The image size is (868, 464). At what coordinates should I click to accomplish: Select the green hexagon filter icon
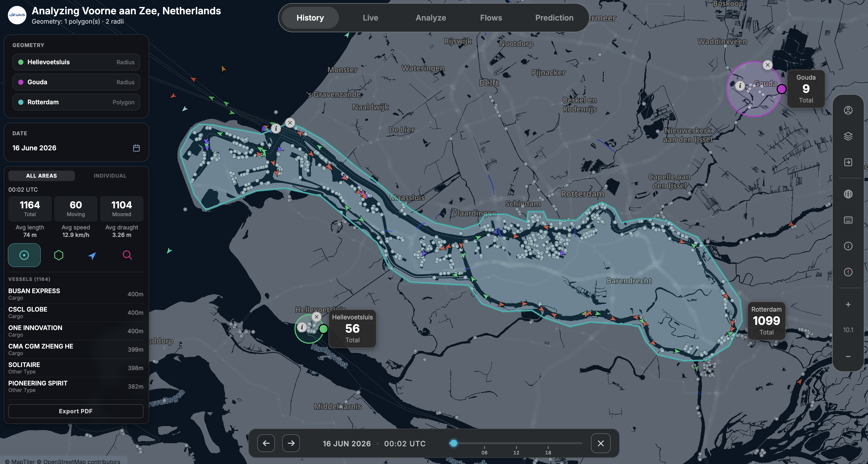pos(59,255)
